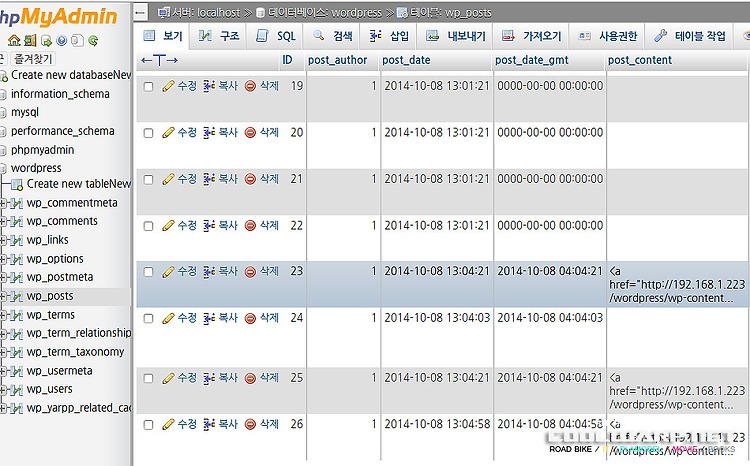750x466 pixels.
Task: Click the red delete icon for row 19
Action: point(250,86)
